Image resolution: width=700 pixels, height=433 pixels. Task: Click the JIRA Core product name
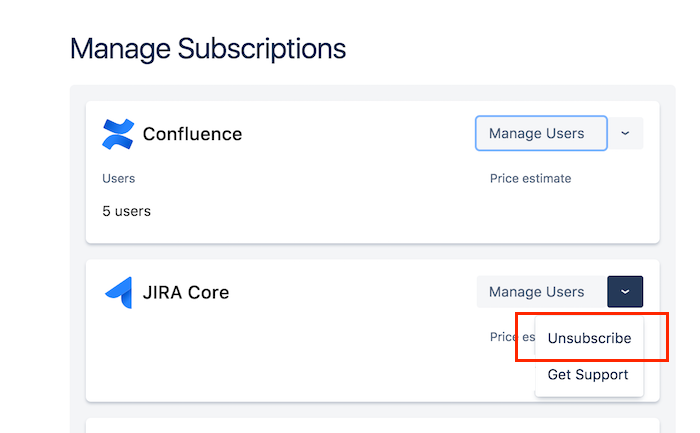point(186,292)
